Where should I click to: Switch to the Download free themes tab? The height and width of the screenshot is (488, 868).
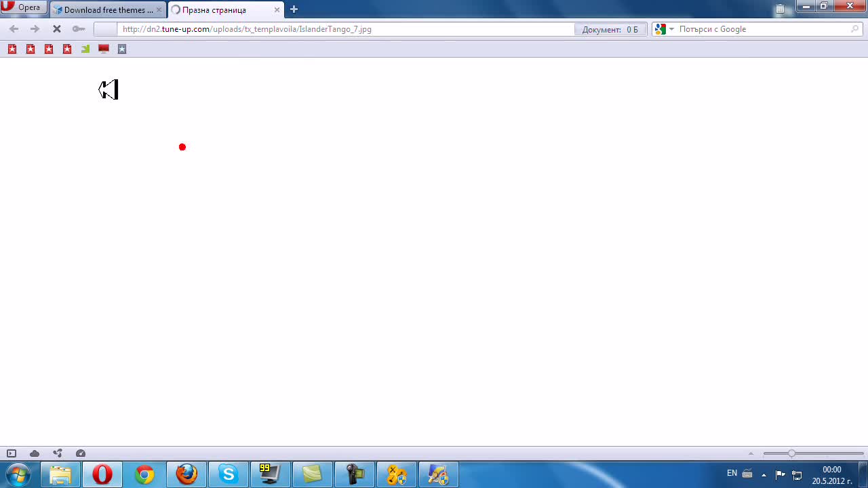pyautogui.click(x=108, y=9)
